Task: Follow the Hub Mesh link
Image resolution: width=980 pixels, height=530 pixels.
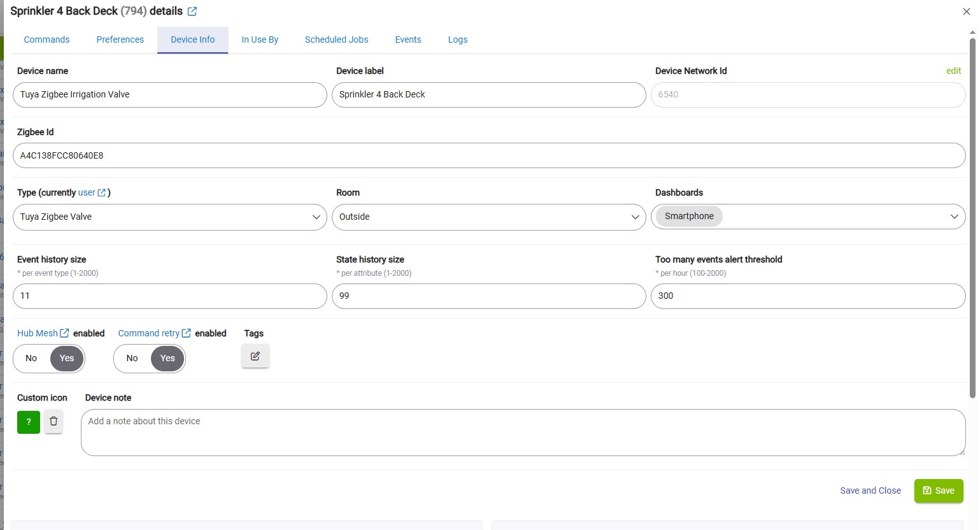Action: (x=38, y=333)
